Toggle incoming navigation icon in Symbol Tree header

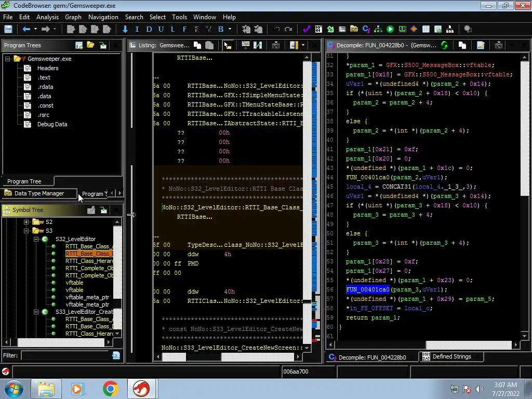[103, 210]
